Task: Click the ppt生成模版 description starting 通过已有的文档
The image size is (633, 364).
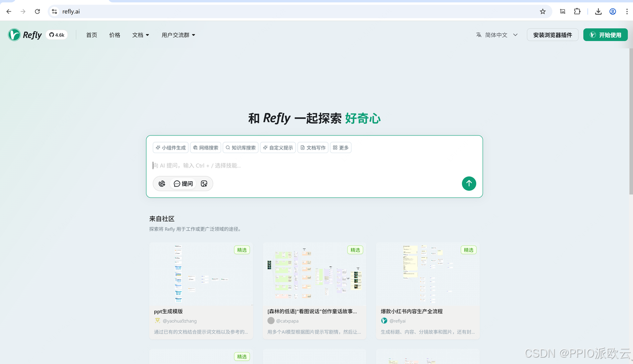Action: 201,332
